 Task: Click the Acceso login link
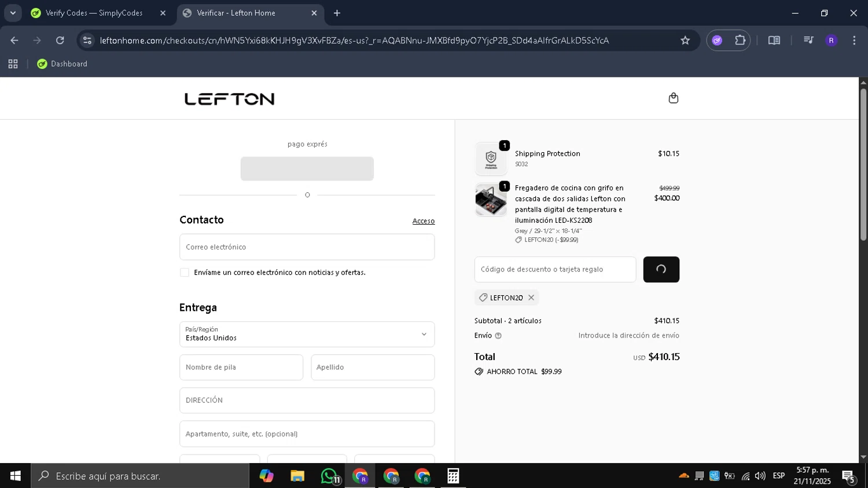[x=423, y=221]
